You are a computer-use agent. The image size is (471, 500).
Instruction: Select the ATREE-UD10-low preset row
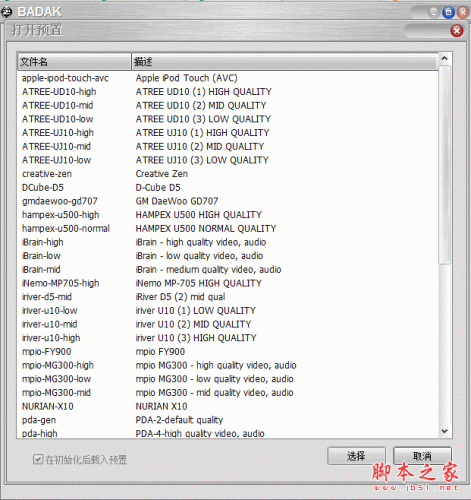228,119
